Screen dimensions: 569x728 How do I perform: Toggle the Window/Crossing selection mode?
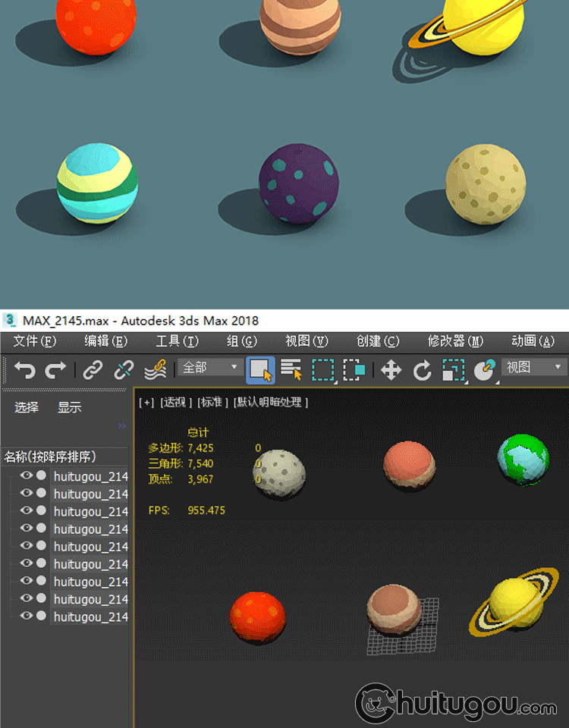click(354, 370)
